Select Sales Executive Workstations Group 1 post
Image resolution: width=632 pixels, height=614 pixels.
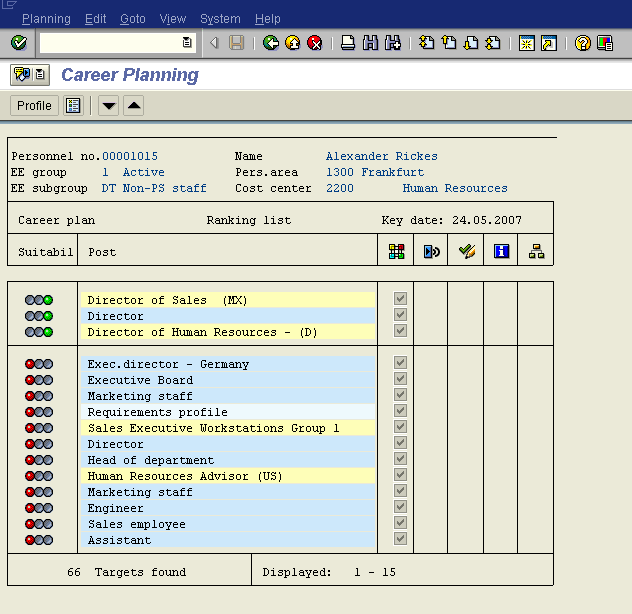228,428
